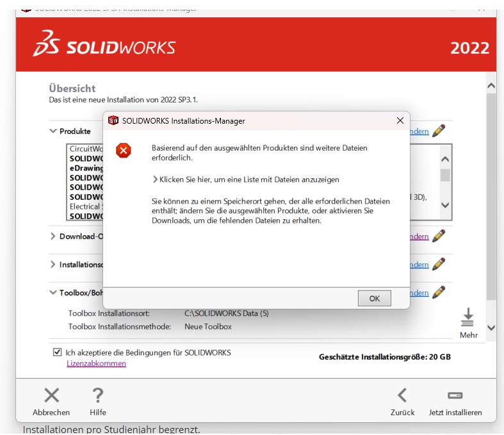Screen dimensions: 504x435
Task: Select the eDrawings item in product list
Action: 86,168
